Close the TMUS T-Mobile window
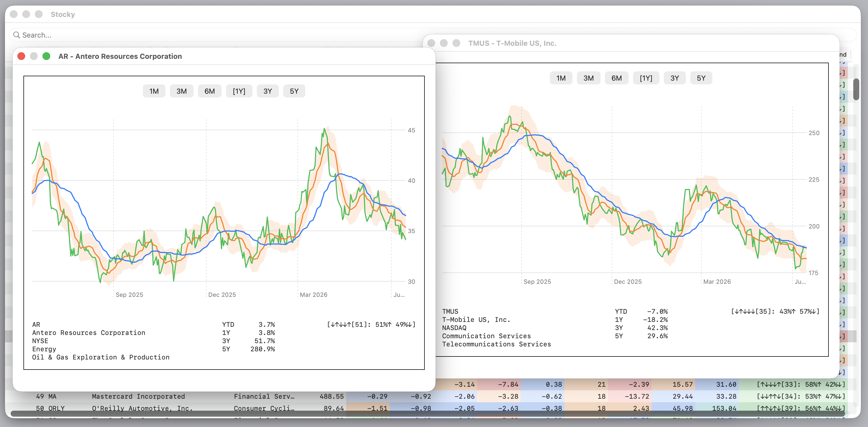Screen dimensions: 868x427 pyautogui.click(x=431, y=43)
